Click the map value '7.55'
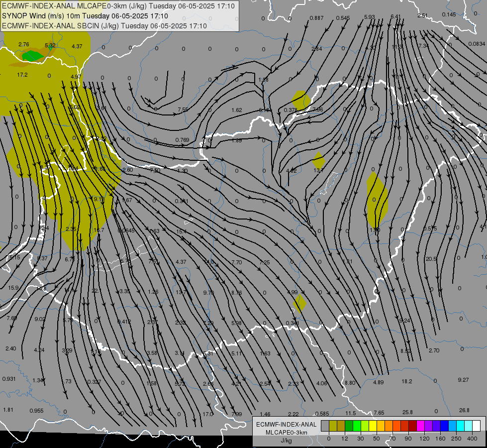 click(183, 110)
